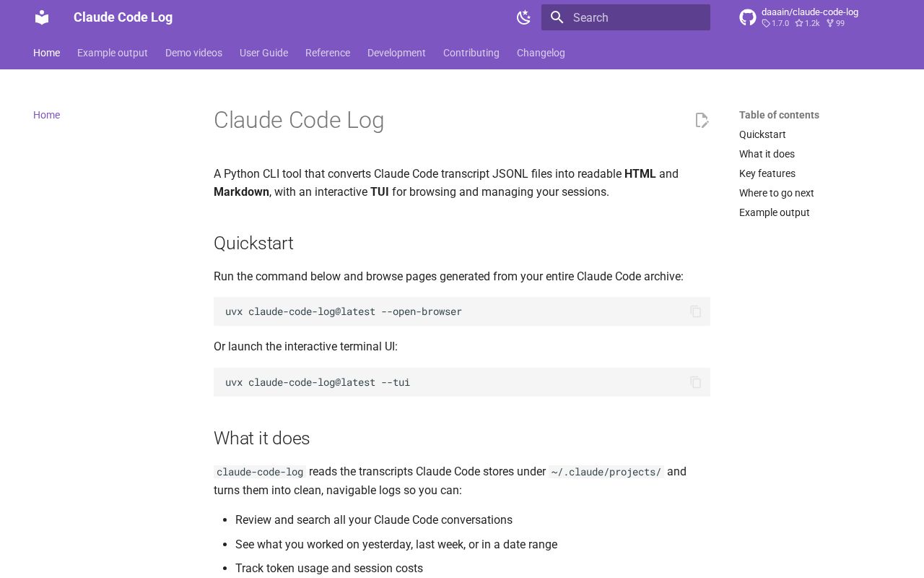Click "Track token usage and session costs" bullet
Image resolution: width=924 pixels, height=578 pixels.
coord(329,569)
